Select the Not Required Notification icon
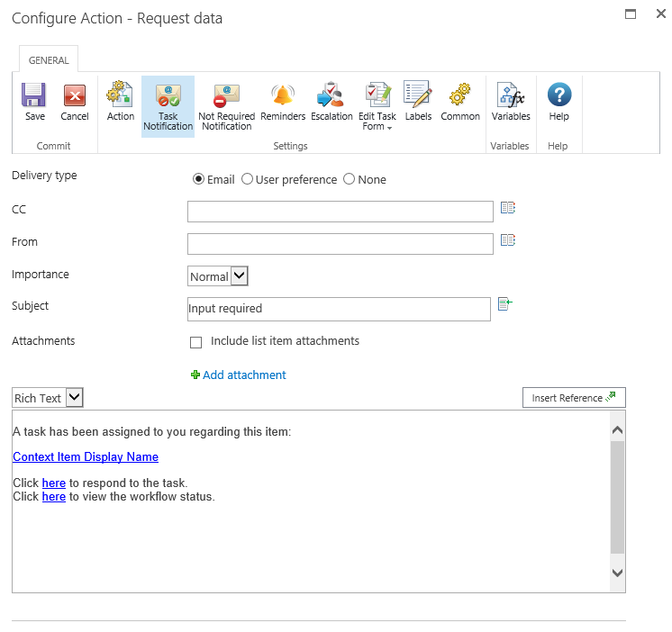672x632 pixels. (226, 96)
